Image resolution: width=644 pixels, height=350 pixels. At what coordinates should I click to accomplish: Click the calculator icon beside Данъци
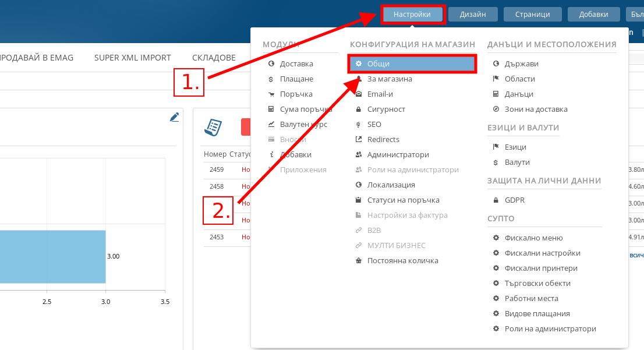coord(496,94)
